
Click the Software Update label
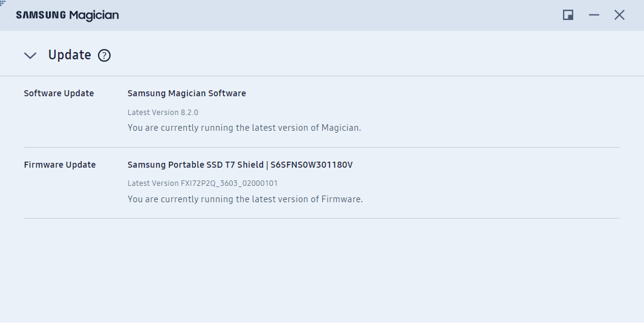tap(59, 93)
